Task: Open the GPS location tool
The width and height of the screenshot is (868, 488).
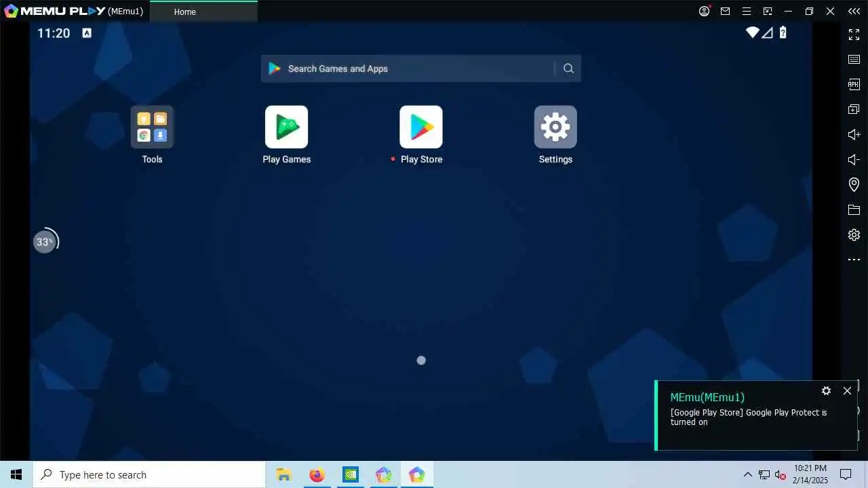Action: click(854, 184)
